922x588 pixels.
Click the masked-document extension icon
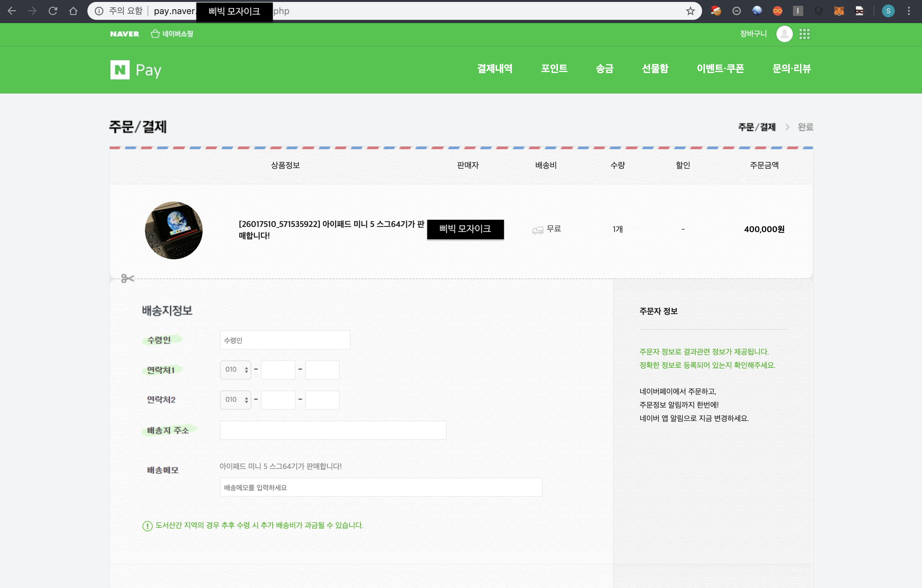tap(860, 11)
